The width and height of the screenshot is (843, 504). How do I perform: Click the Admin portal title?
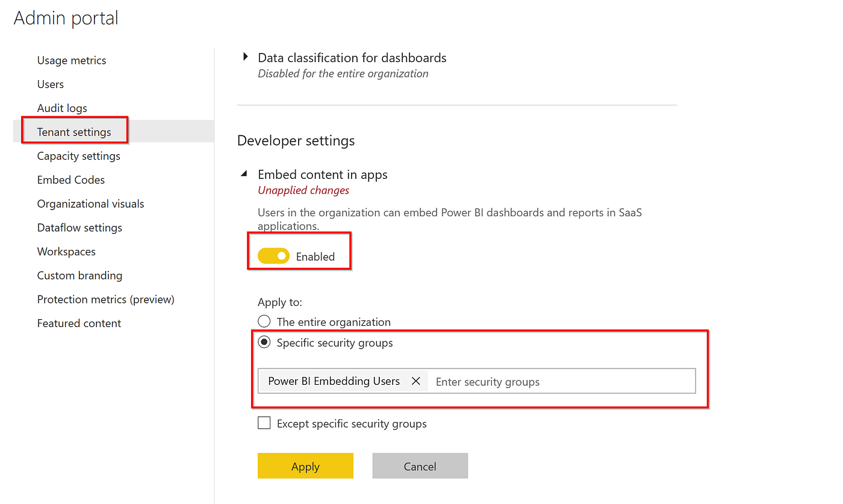(66, 18)
